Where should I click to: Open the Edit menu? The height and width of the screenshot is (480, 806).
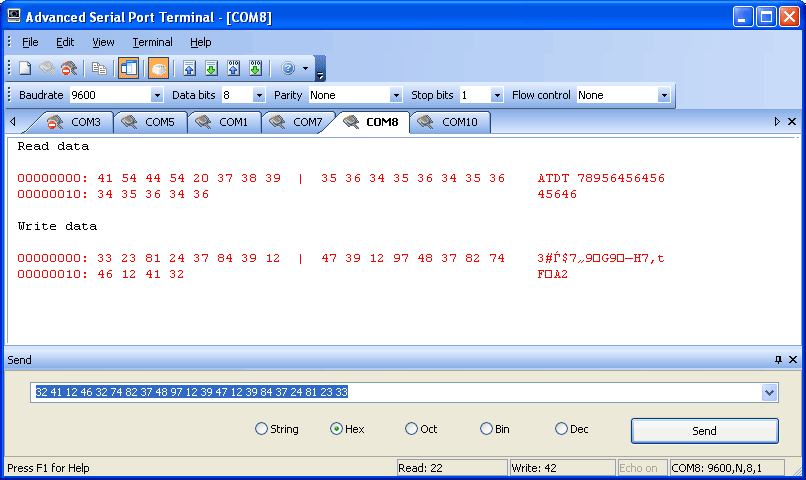[65, 42]
